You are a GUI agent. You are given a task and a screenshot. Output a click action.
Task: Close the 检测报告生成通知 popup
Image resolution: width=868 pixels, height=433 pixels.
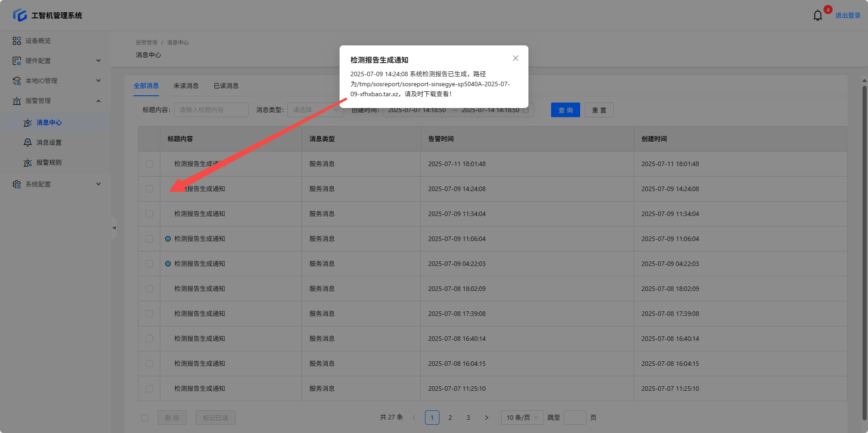(515, 58)
